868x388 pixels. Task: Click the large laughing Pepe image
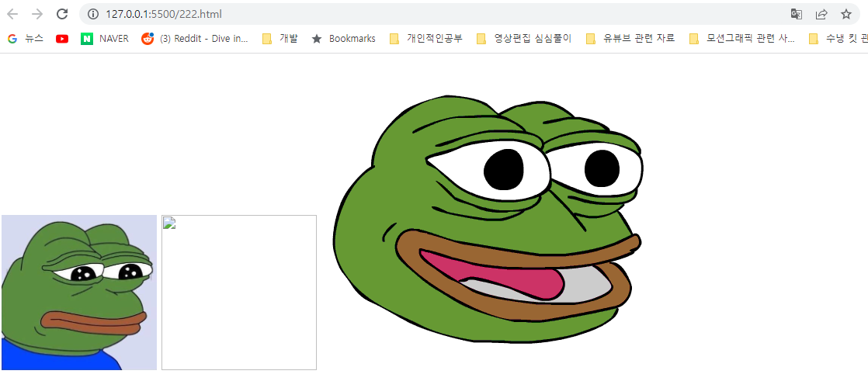coord(487,219)
